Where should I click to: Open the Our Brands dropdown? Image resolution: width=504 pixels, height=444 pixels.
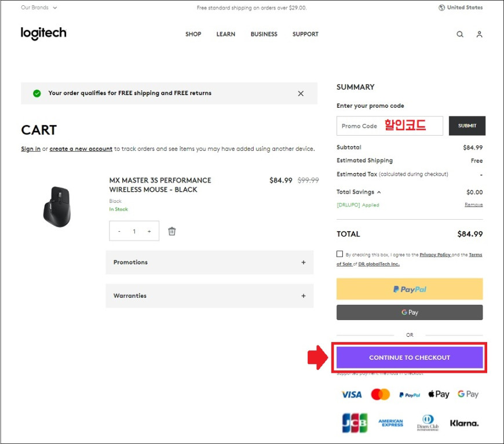click(x=39, y=8)
